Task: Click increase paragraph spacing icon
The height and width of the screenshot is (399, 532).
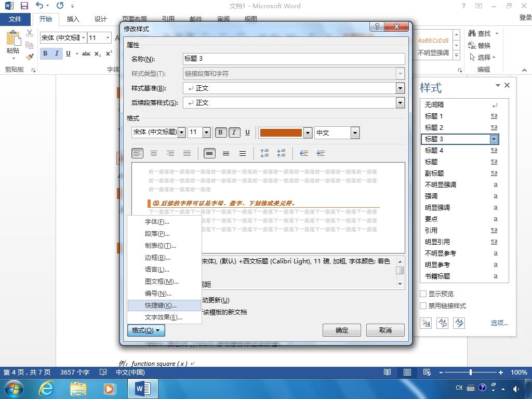Action: tap(264, 153)
